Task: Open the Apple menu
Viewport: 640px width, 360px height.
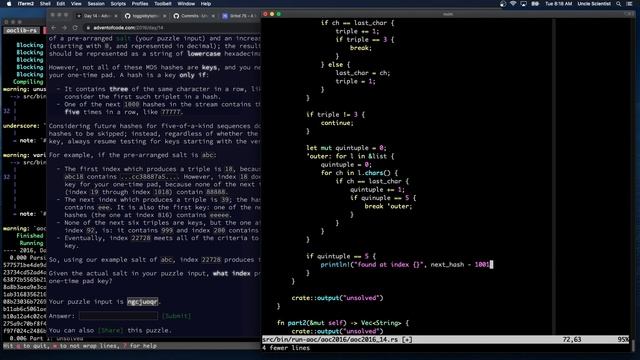Action: 9,4
